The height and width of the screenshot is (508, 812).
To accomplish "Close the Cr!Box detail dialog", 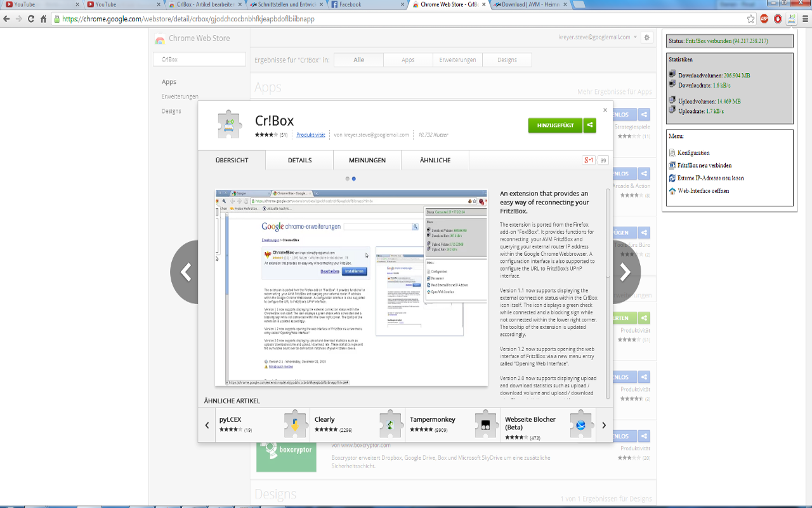I will 605,110.
